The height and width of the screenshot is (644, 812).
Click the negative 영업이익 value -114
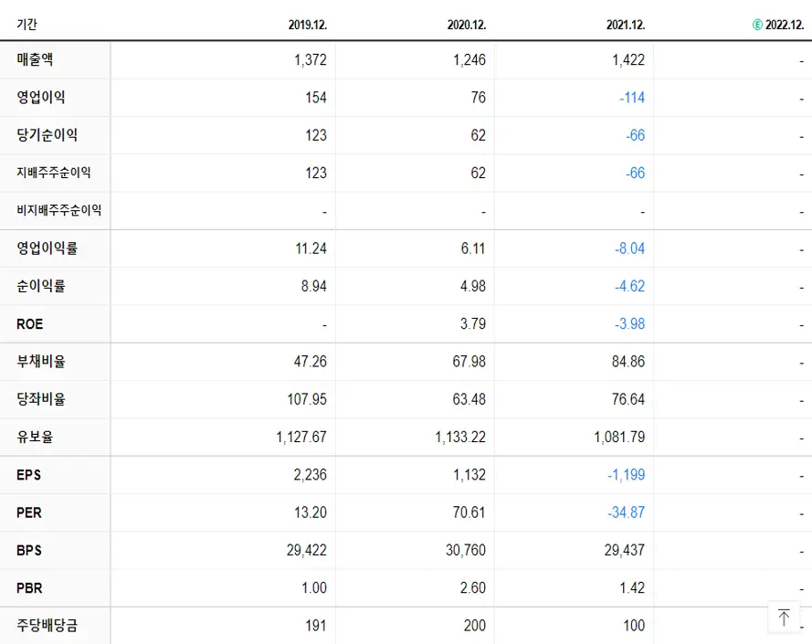tap(632, 98)
